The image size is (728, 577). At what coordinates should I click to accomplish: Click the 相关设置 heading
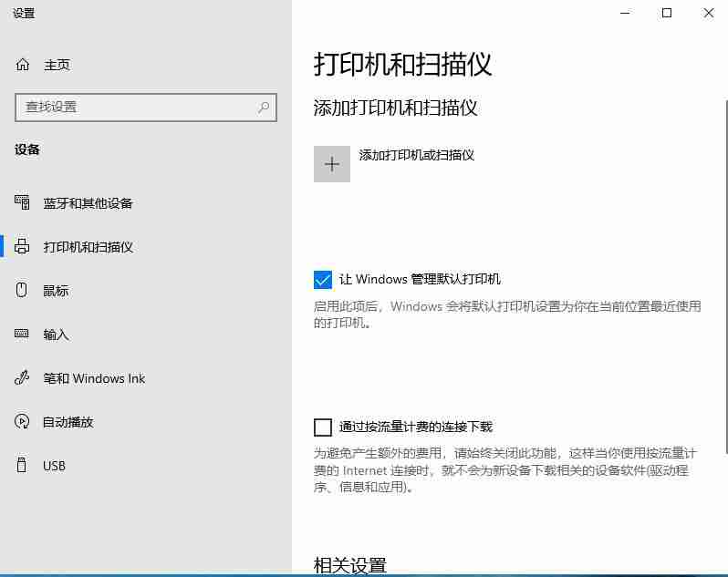click(350, 565)
